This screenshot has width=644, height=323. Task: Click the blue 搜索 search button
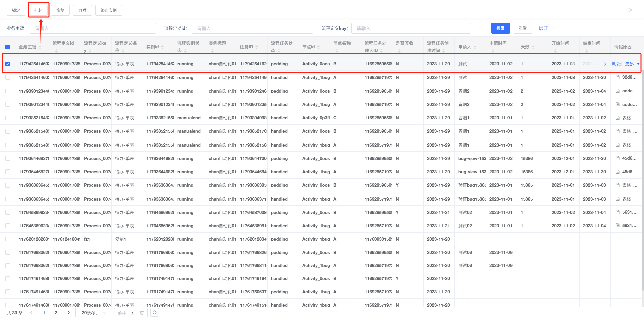click(x=500, y=28)
